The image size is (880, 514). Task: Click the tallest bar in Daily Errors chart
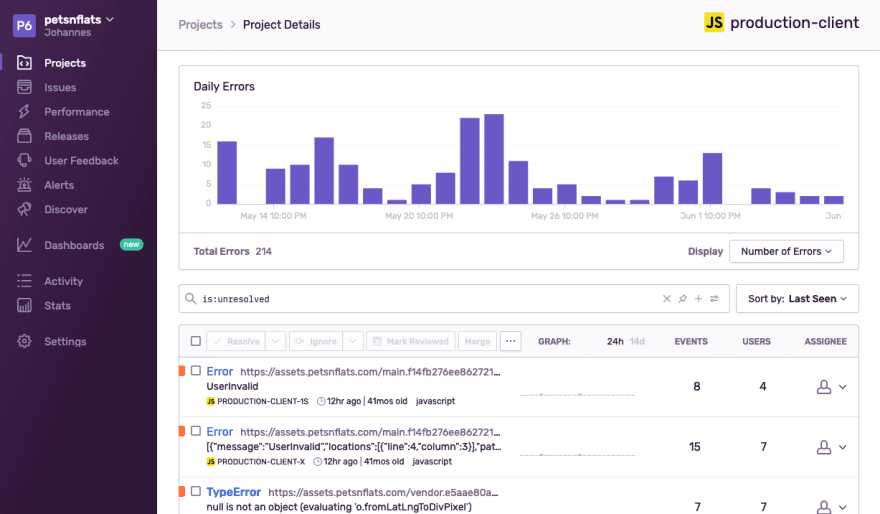click(x=494, y=159)
